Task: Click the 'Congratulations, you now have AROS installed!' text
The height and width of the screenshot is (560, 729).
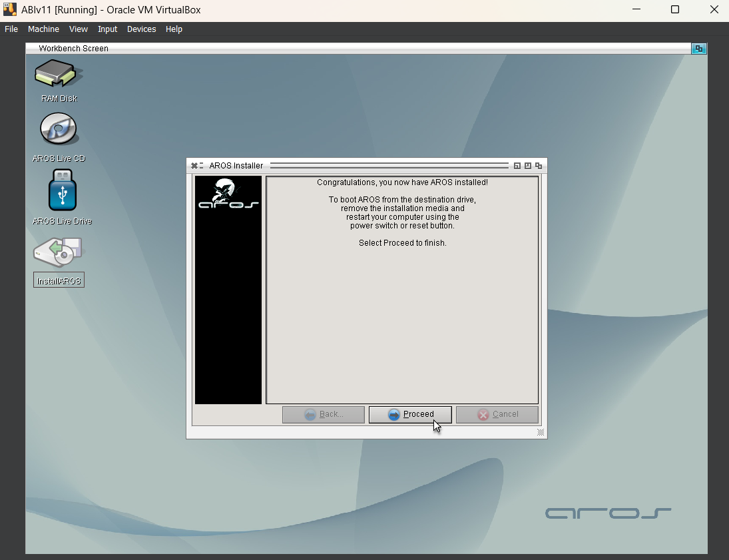Action: click(402, 182)
